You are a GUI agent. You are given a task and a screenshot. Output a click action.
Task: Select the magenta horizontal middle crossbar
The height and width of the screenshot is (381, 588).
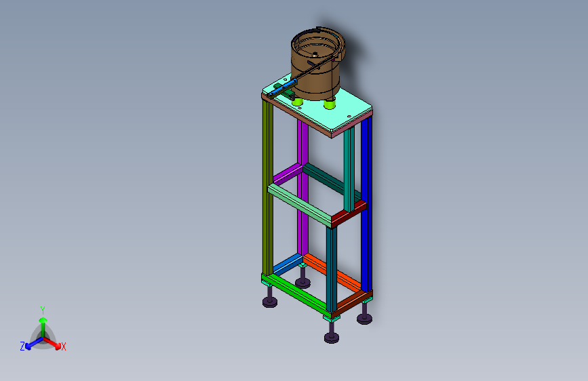pyautogui.click(x=288, y=173)
